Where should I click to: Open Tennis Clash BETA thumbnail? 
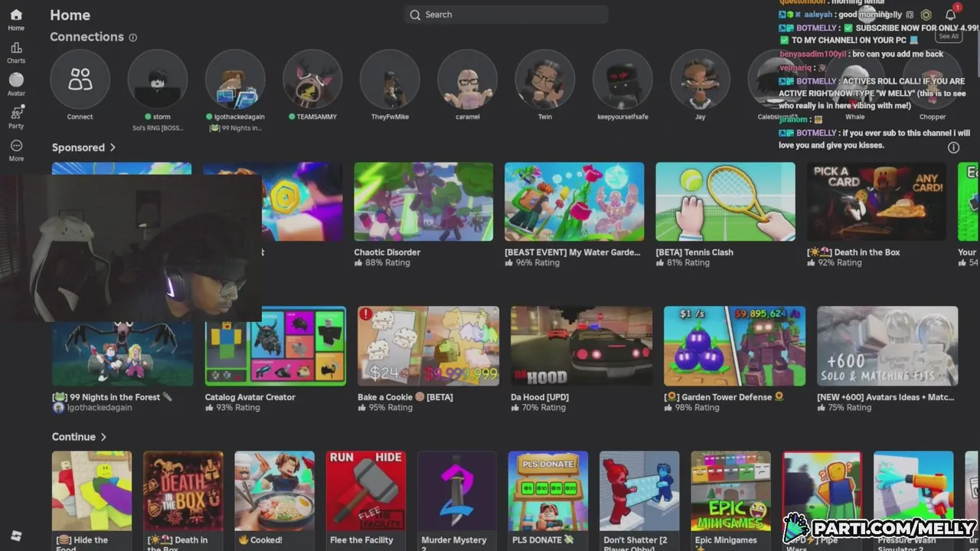(x=725, y=201)
